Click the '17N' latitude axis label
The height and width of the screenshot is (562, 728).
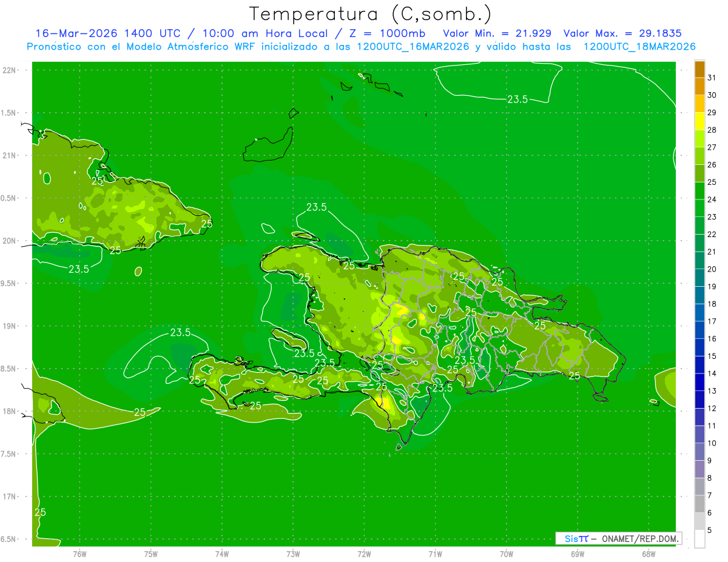click(x=9, y=497)
